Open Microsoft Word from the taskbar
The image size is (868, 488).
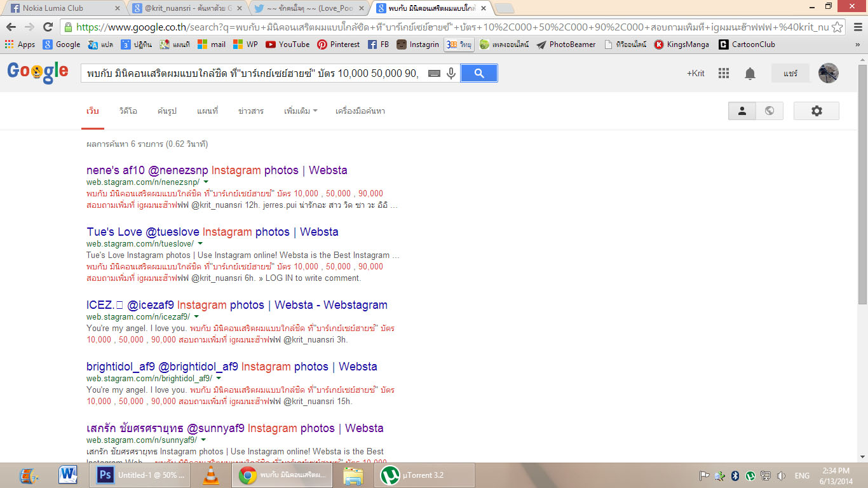click(68, 475)
